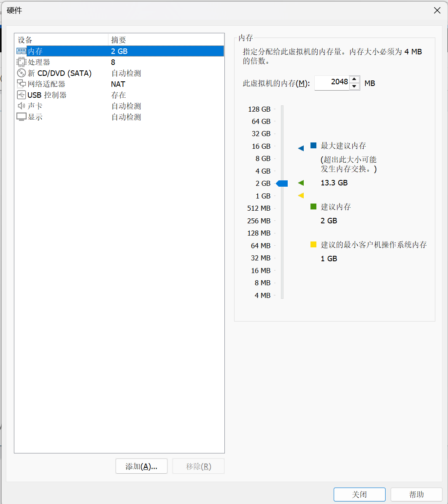Click the 关闭 close button
The height and width of the screenshot is (504, 448).
pyautogui.click(x=359, y=494)
